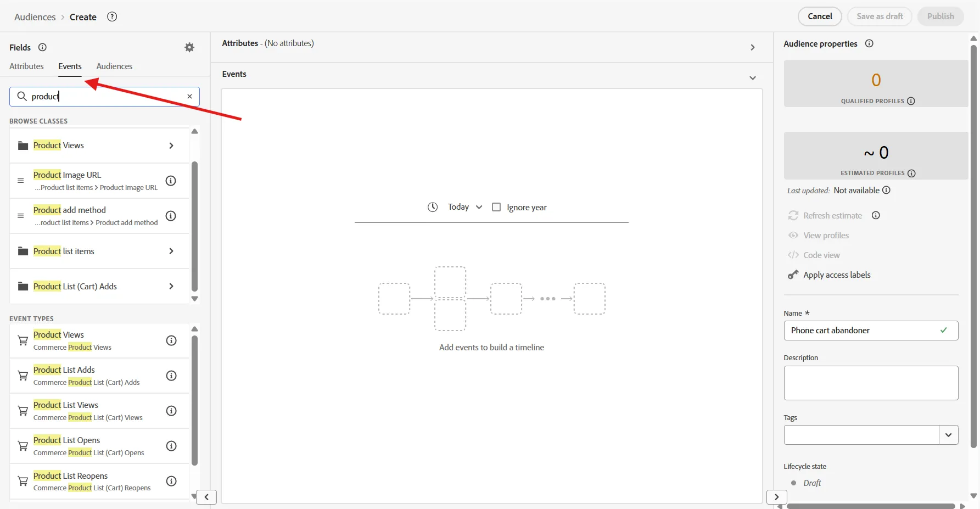Switch to the Attributes tab

click(x=26, y=66)
